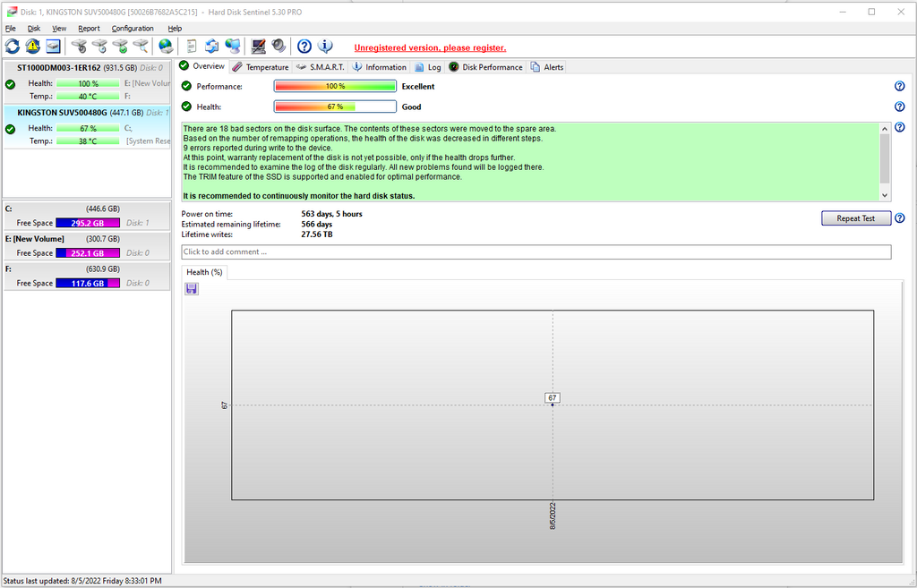Click the globe with disk toolbar icon
This screenshot has height=588, width=917.
[166, 47]
